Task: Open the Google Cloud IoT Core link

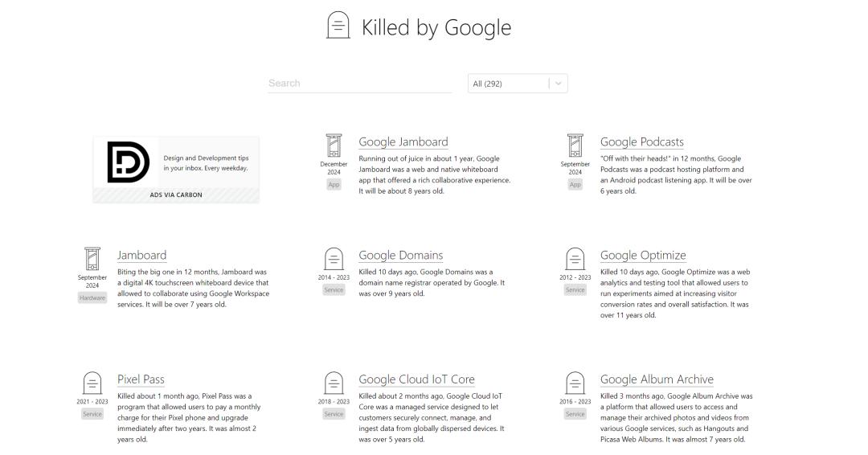Action: 416,379
